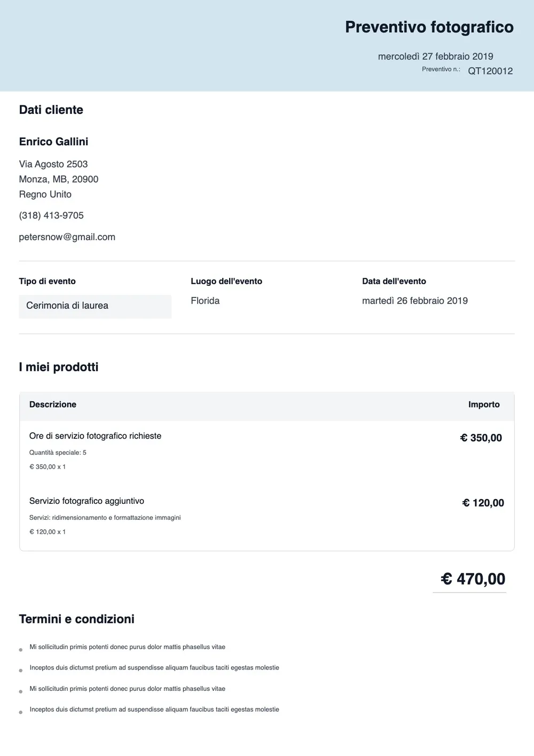
Task: Select client name Enrico Gallini
Action: click(x=53, y=142)
